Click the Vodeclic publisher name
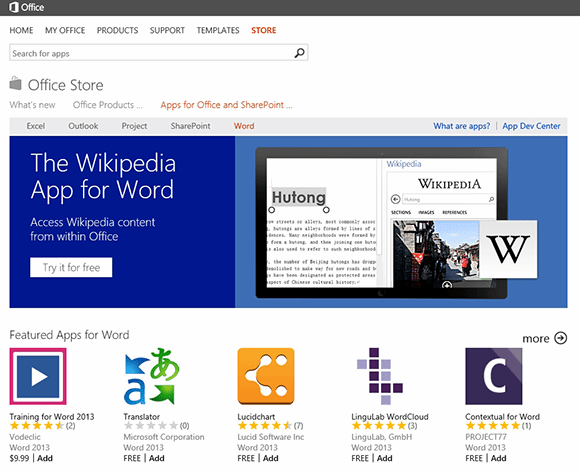 25,437
